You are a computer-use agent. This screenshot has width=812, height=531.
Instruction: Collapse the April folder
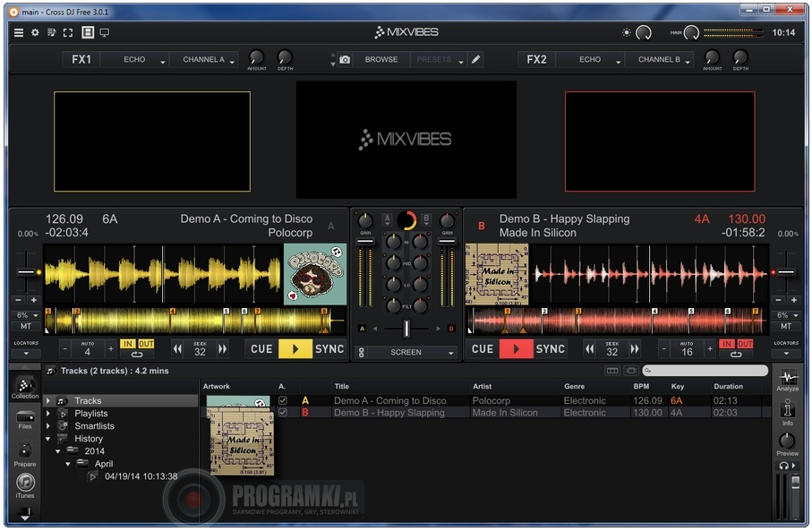[x=68, y=464]
